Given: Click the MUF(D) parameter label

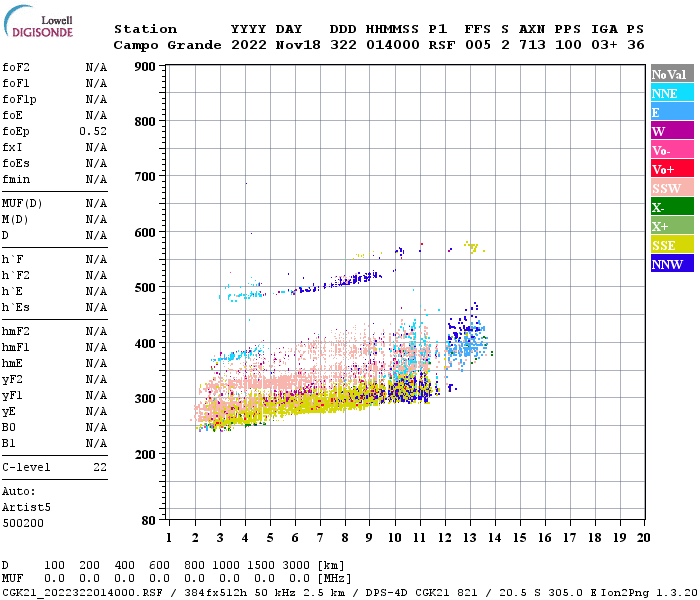Looking at the screenshot, I should tap(22, 204).
